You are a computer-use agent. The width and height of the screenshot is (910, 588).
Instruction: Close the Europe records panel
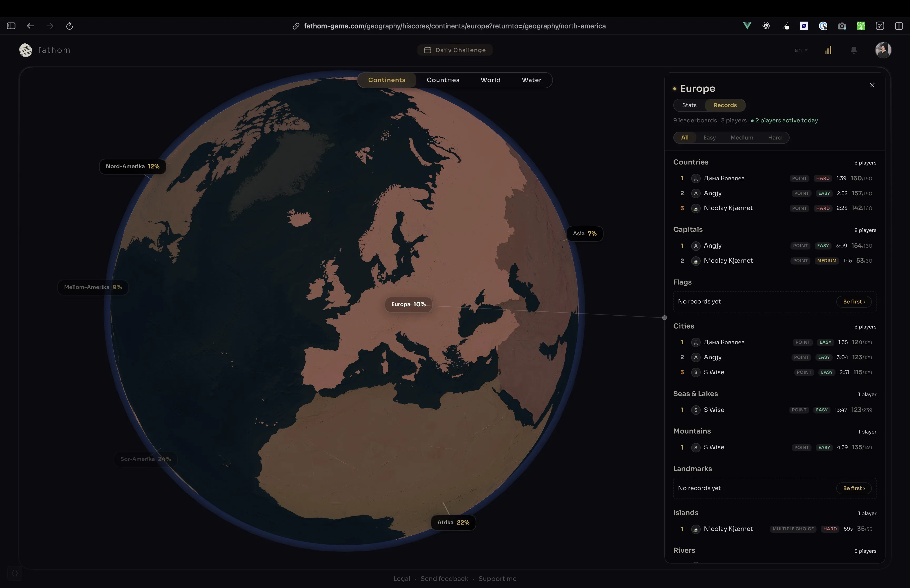click(x=872, y=85)
